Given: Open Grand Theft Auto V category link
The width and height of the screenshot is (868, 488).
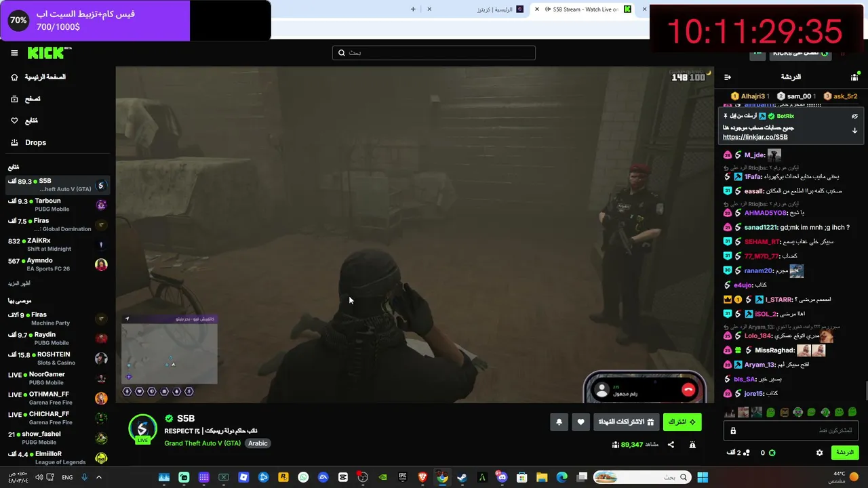Looking at the screenshot, I should (x=202, y=443).
